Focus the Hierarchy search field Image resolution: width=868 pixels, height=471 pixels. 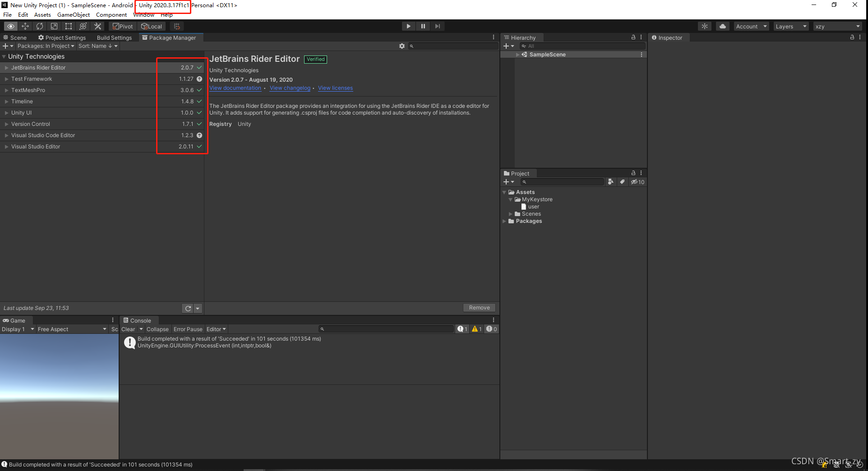pyautogui.click(x=582, y=46)
